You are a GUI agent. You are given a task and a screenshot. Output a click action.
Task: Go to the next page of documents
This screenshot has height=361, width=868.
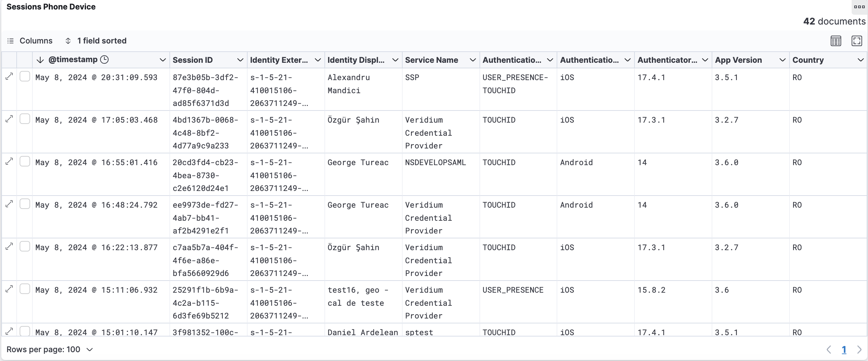(x=859, y=350)
